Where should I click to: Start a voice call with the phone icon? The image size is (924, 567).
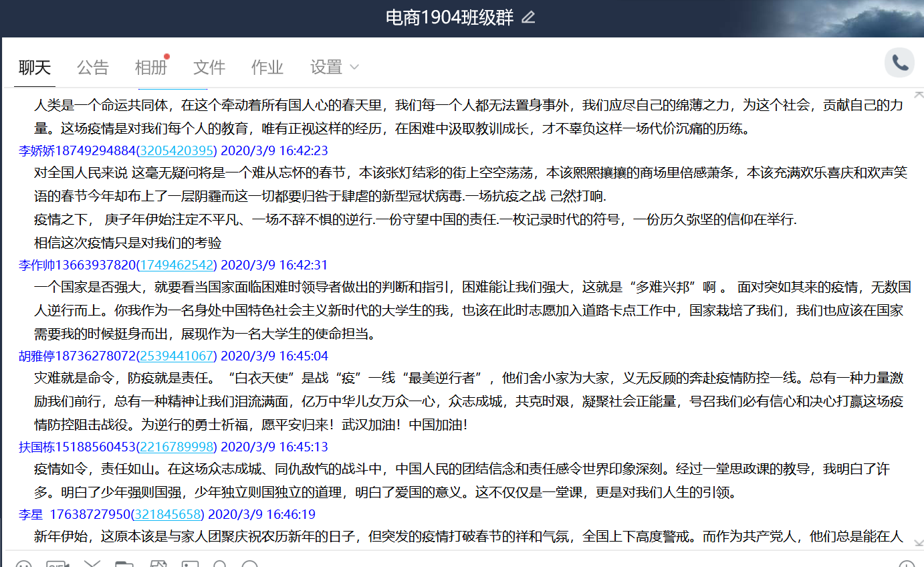(x=899, y=64)
